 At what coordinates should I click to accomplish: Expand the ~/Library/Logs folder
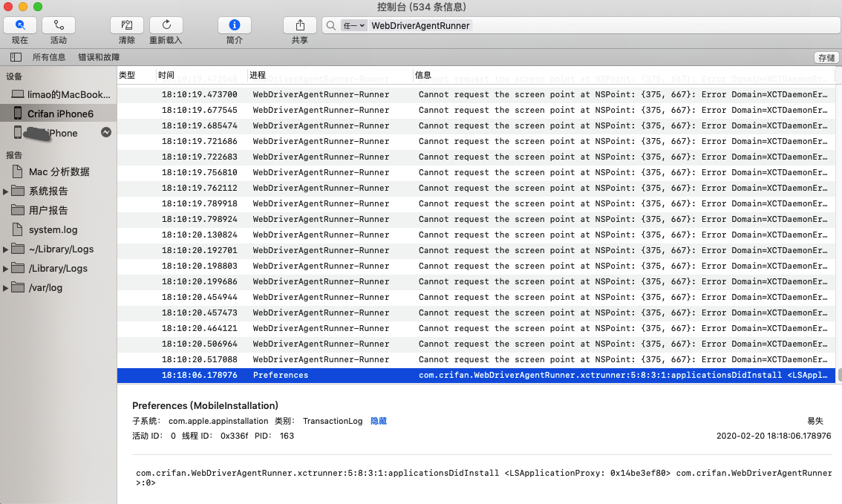5,249
